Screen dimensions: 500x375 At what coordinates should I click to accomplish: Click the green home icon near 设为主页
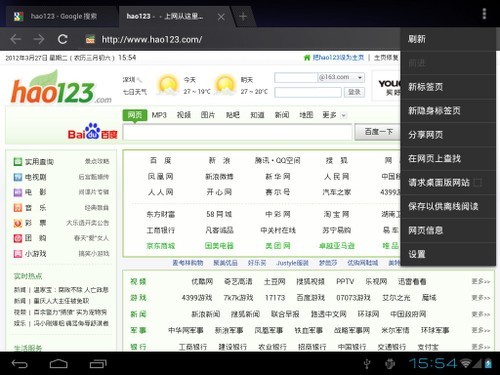[x=307, y=58]
